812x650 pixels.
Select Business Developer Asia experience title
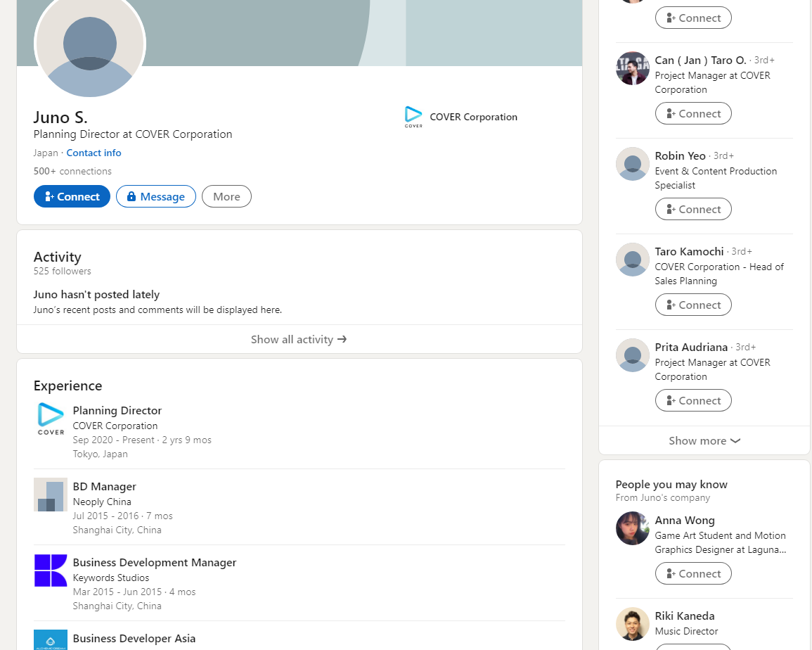click(134, 639)
